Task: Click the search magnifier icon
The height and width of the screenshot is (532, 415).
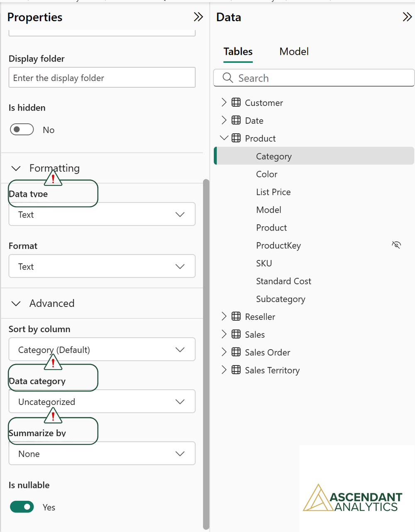Action: (x=228, y=78)
